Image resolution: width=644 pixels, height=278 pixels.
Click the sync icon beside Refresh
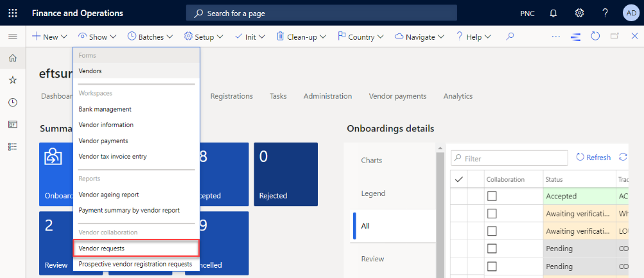(623, 157)
